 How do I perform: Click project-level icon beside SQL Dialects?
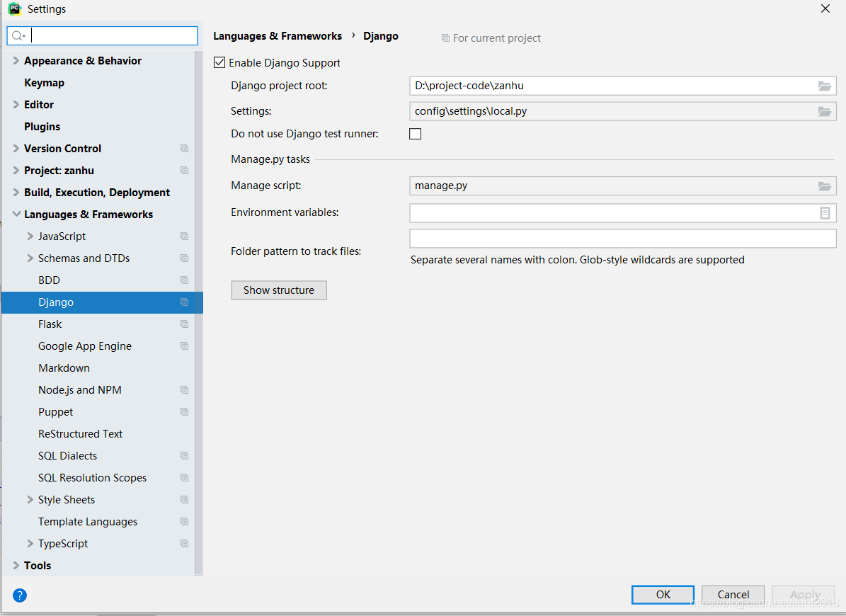[x=185, y=456]
